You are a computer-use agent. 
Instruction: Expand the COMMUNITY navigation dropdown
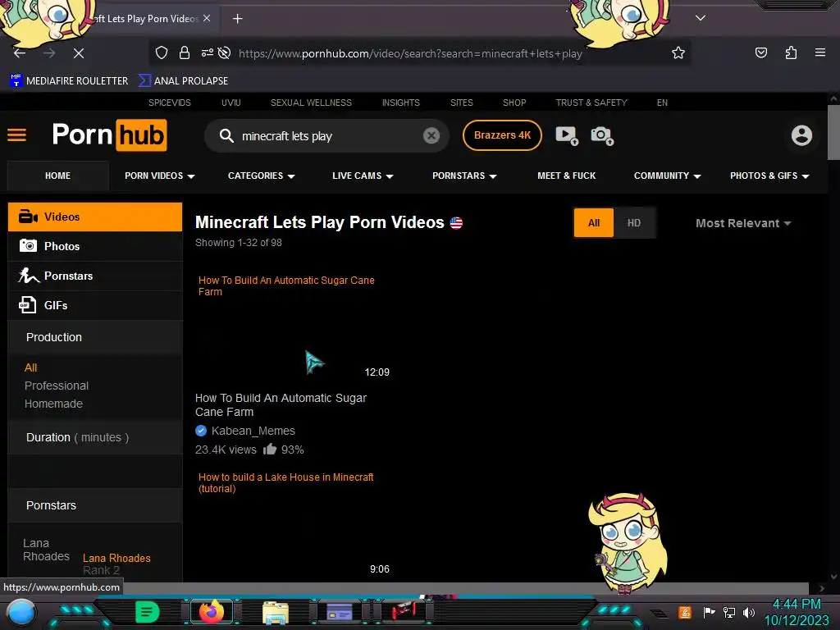coord(668,176)
